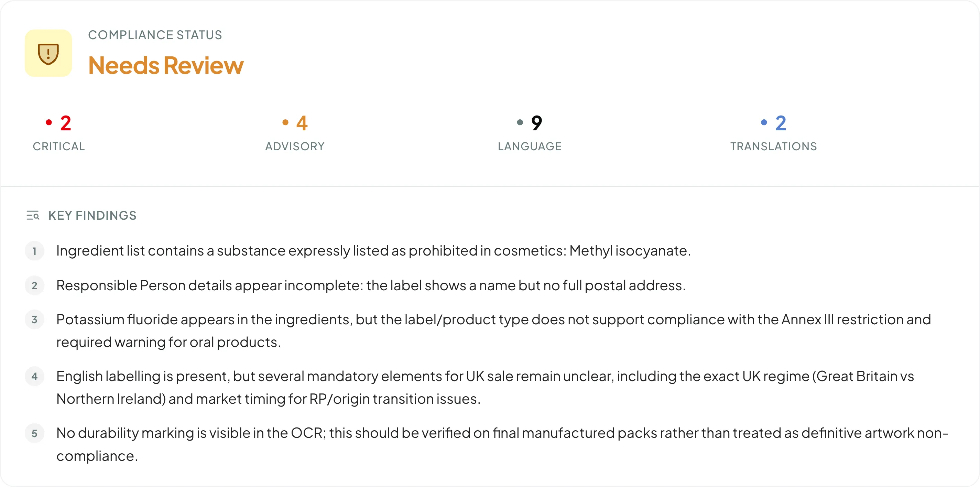
Task: Click the number 5 finding badge
Action: [35, 433]
